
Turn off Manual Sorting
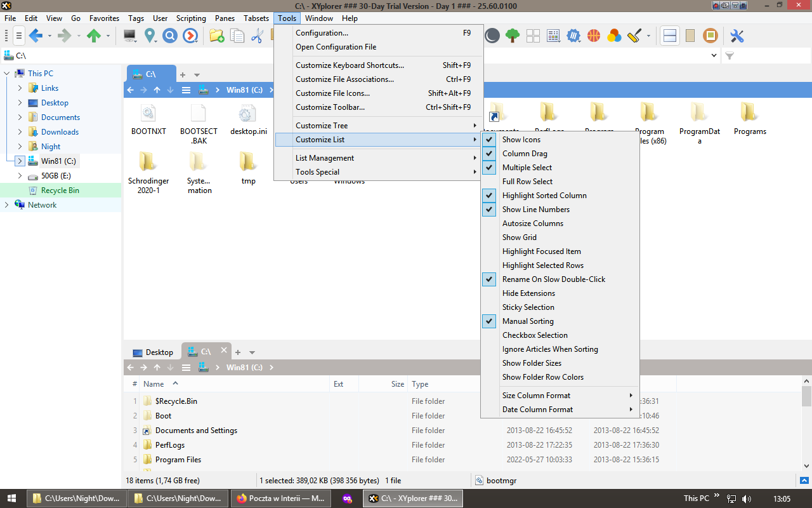[x=527, y=321]
